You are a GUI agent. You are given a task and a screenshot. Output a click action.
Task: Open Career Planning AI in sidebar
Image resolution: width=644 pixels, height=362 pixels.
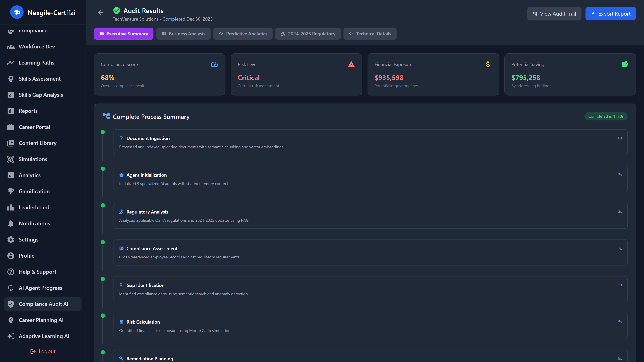41,320
